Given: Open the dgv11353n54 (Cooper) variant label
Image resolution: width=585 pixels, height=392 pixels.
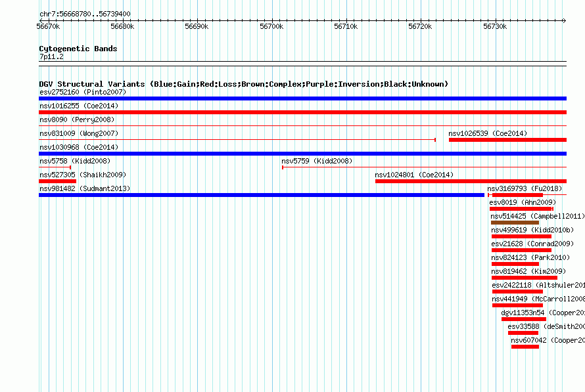Looking at the screenshot, I should tap(543, 313).
